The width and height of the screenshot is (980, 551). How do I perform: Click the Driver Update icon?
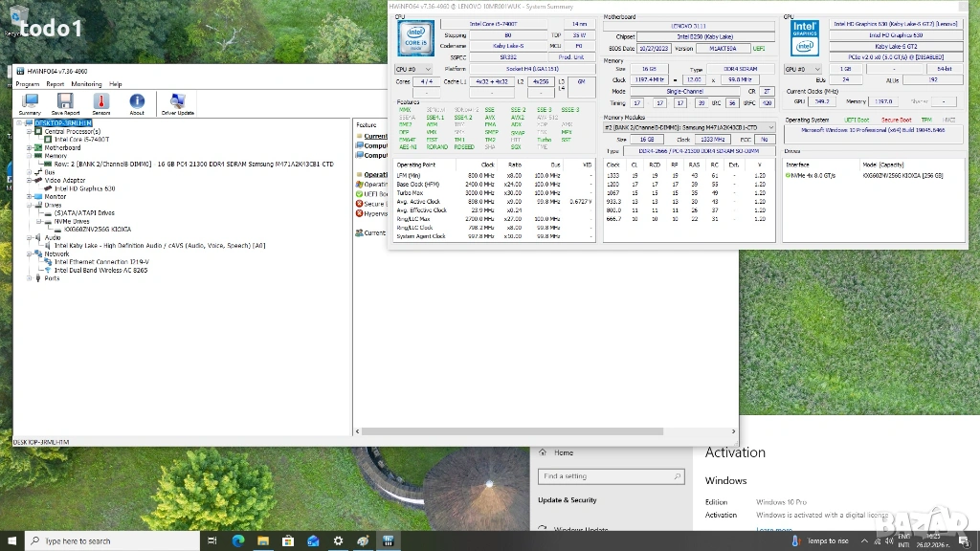(x=177, y=103)
